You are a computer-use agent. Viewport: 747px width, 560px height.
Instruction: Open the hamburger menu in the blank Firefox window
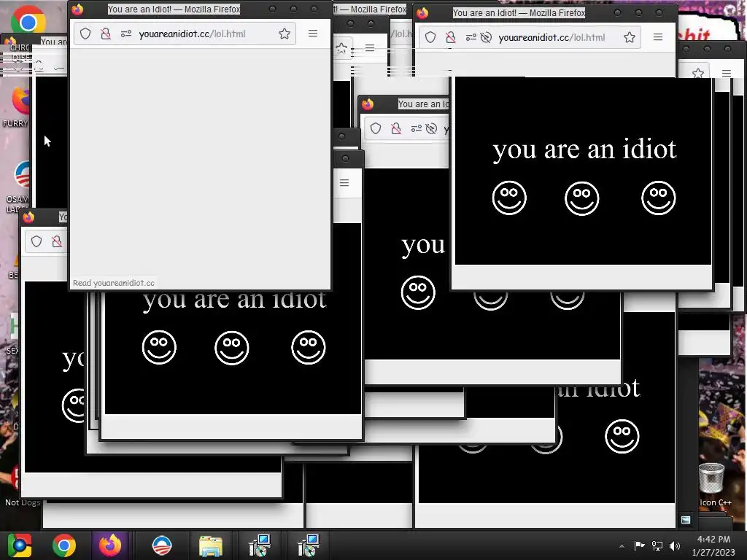point(313,34)
